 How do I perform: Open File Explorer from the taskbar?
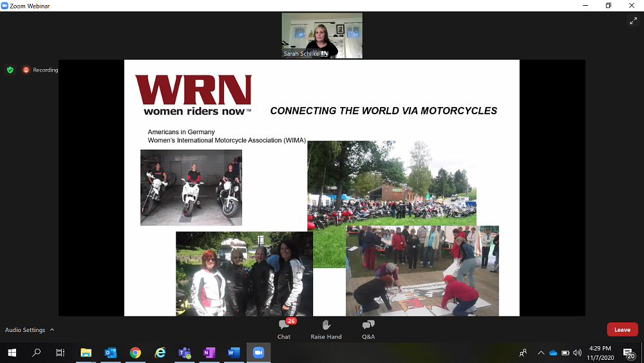86,353
